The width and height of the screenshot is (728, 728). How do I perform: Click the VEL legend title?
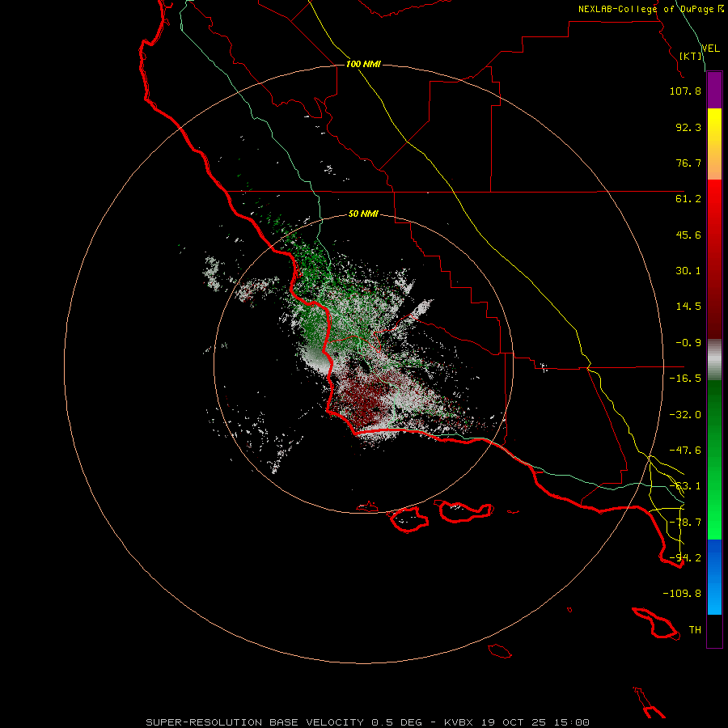pos(710,49)
